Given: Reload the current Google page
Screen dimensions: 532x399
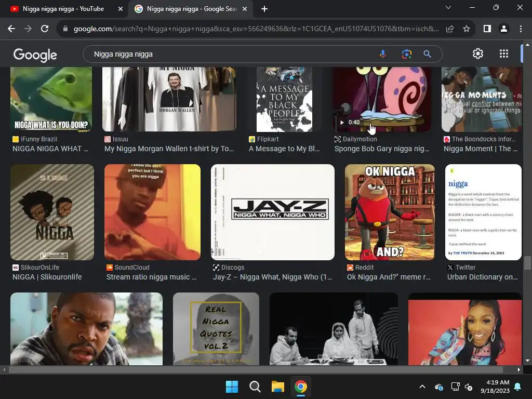Looking at the screenshot, I should point(45,29).
